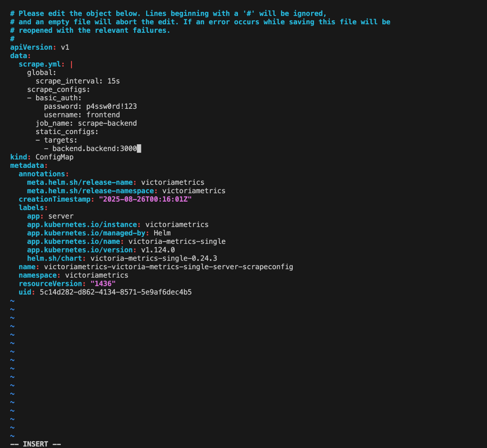Select the resourceVersion value "1436"
This screenshot has height=448, width=487.
(x=103, y=283)
